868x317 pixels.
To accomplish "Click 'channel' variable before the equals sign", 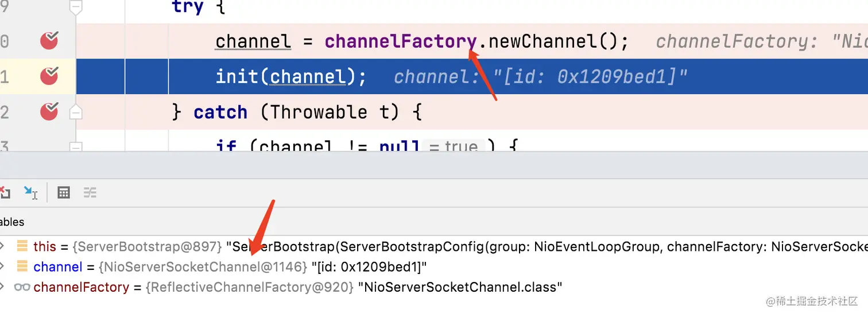I will tap(253, 41).
